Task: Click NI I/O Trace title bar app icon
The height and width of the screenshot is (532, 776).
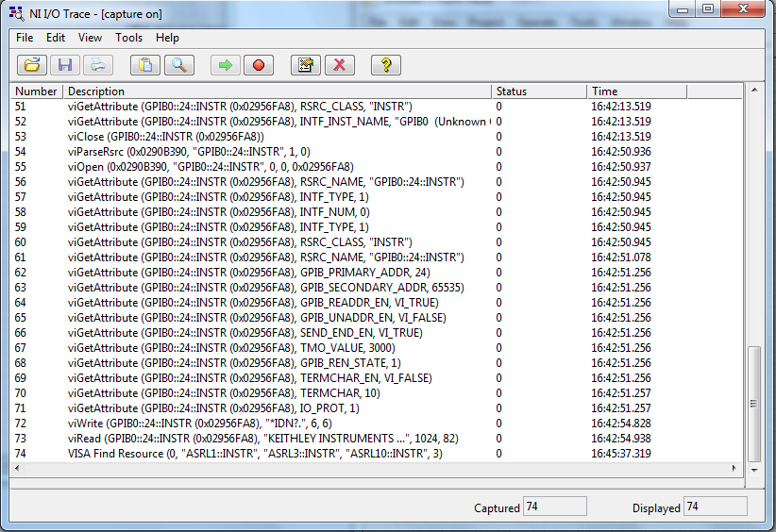Action: pyautogui.click(x=16, y=14)
